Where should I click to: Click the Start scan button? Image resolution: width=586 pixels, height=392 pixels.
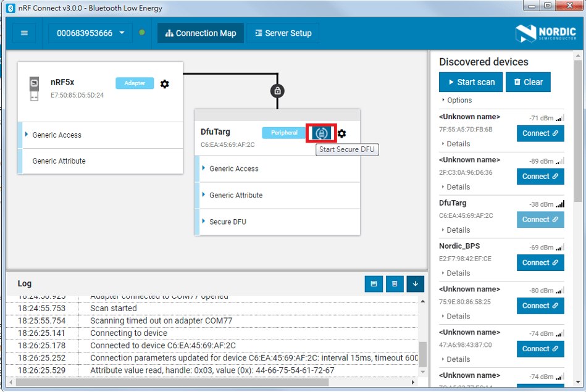(471, 82)
